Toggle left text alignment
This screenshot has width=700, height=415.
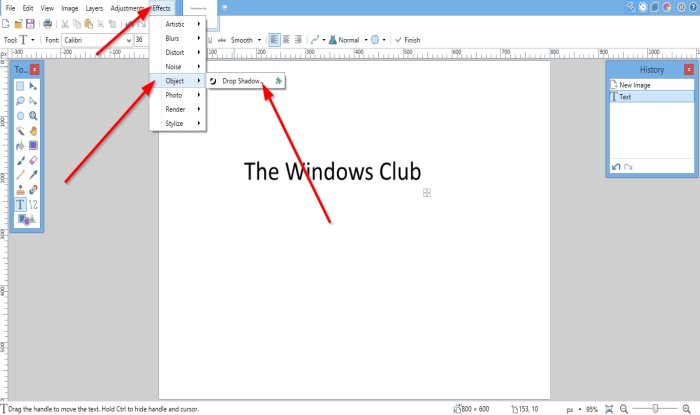click(274, 40)
